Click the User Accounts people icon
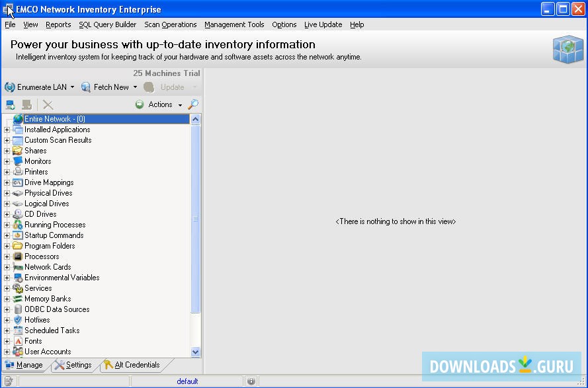Screen dimensions: 588x388 pyautogui.click(x=18, y=352)
